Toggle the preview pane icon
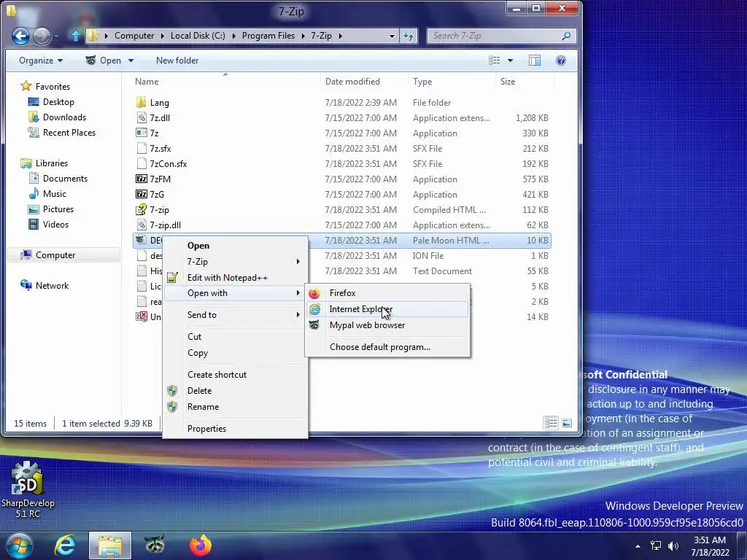Screen dimensions: 747x560 coord(535,61)
